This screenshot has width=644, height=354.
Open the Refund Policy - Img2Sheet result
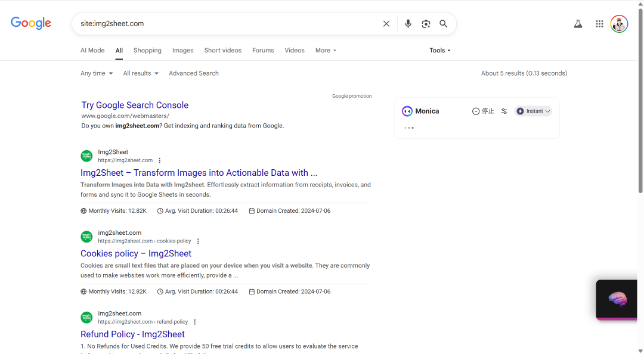132,334
